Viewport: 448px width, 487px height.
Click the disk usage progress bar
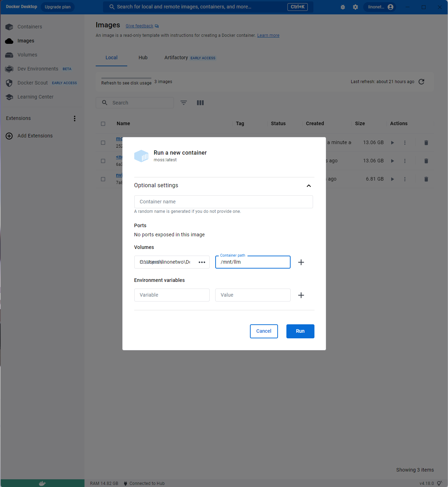point(126,78)
